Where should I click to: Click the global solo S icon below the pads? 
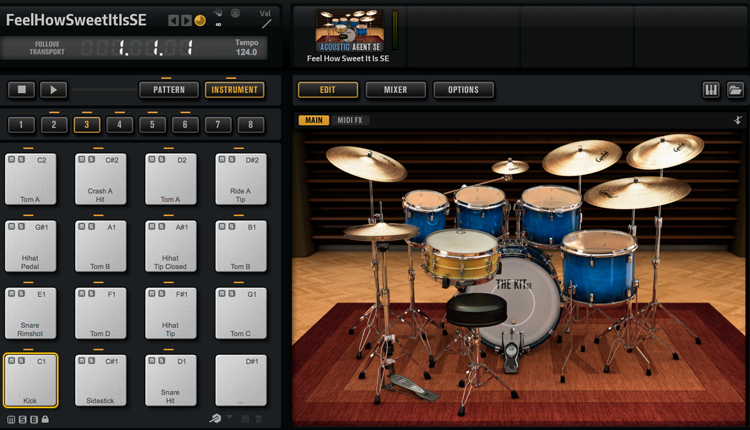pyautogui.click(x=22, y=419)
